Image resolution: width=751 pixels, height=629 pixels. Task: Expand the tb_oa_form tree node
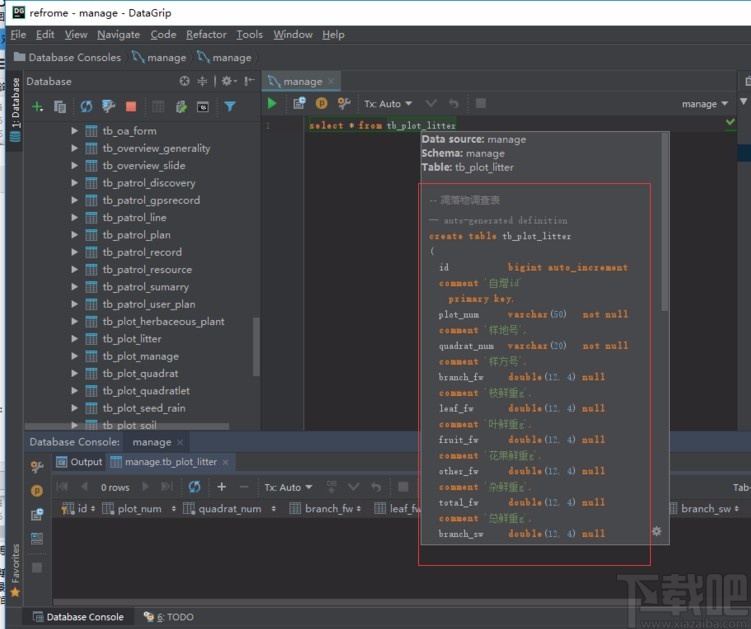point(74,131)
